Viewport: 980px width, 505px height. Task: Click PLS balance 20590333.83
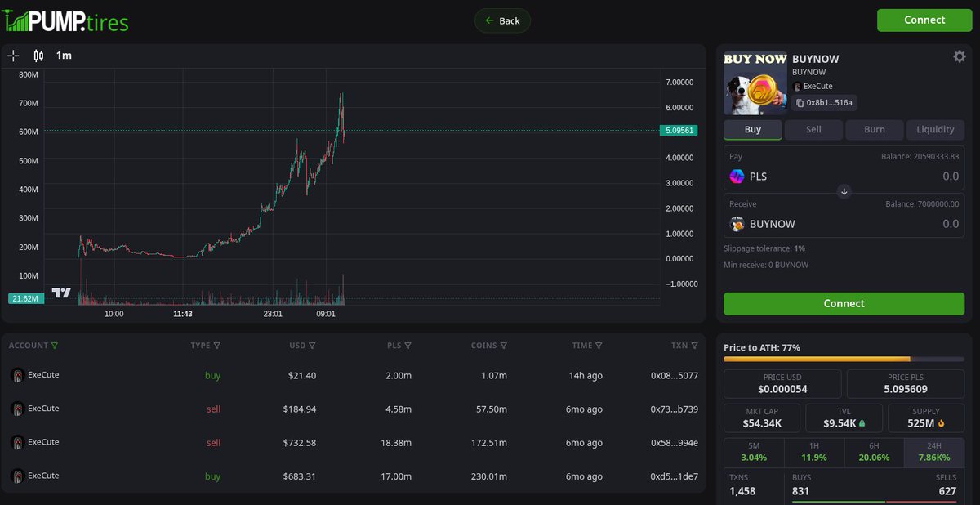tap(920, 156)
